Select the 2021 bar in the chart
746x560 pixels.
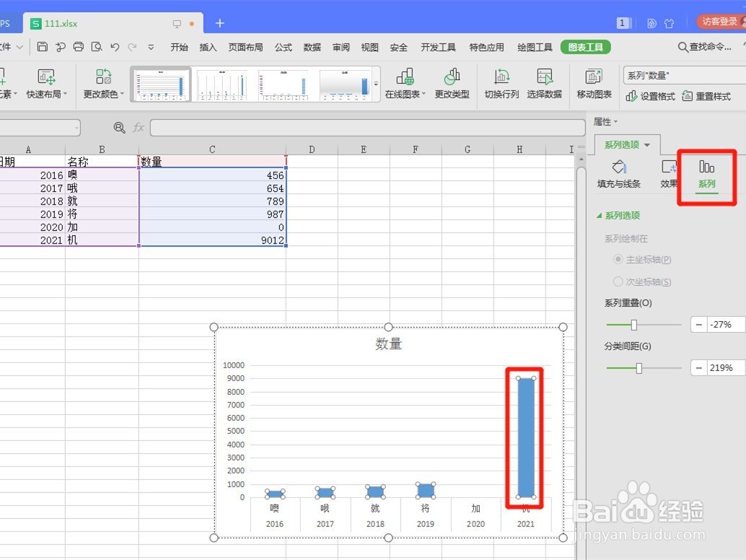click(x=526, y=438)
